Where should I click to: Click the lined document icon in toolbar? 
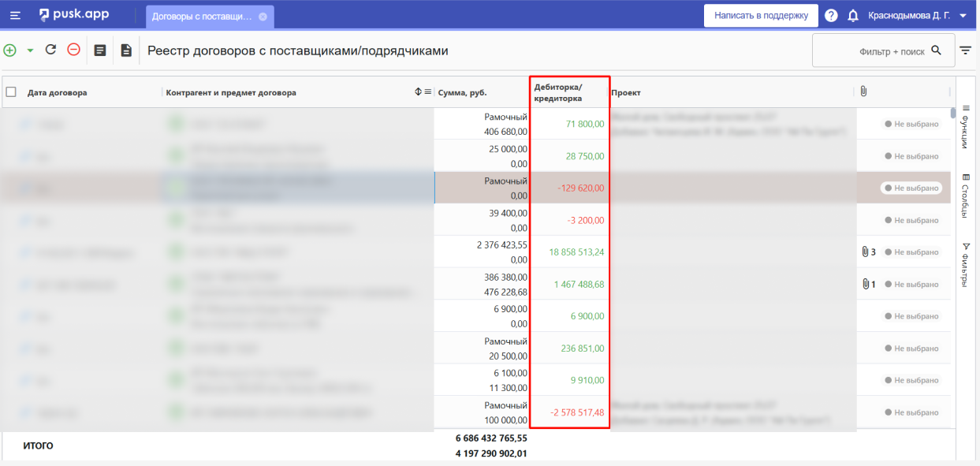tap(100, 50)
